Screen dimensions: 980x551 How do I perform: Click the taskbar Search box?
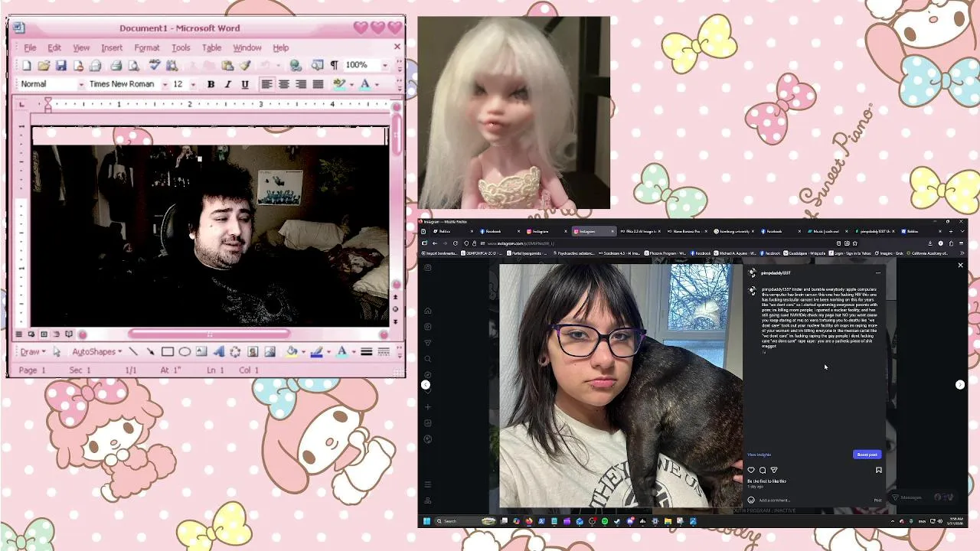466,521
